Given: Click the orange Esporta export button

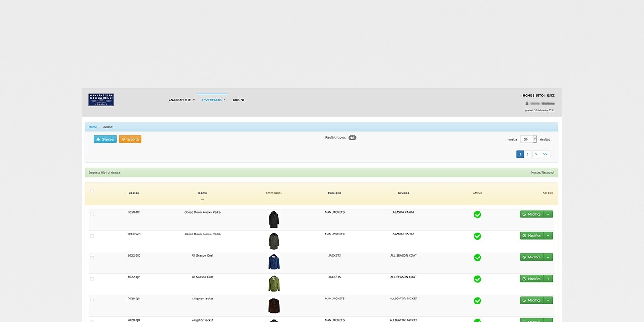Looking at the screenshot, I should pyautogui.click(x=130, y=139).
